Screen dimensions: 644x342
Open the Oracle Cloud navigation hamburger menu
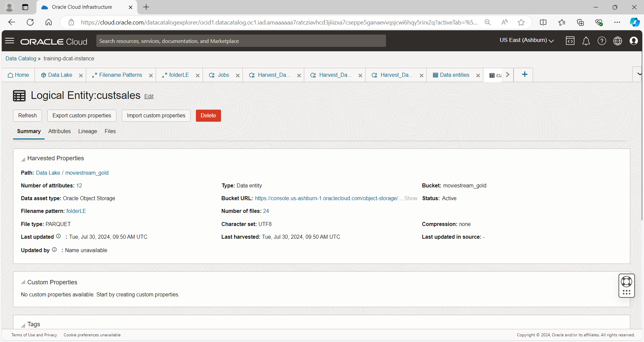[10, 41]
